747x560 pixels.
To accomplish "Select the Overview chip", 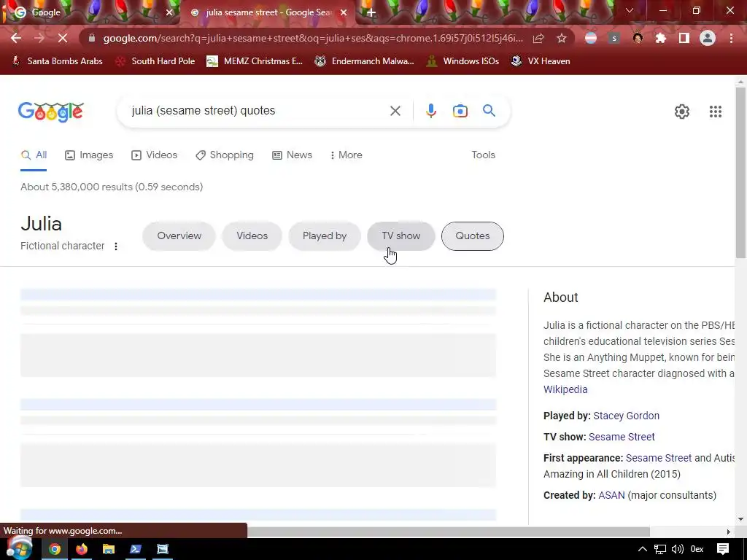I will pos(179,236).
